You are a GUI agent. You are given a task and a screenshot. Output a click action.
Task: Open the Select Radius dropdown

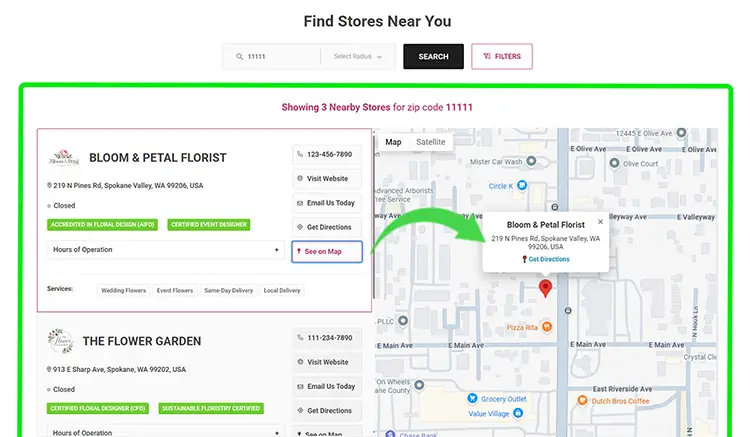(x=358, y=56)
